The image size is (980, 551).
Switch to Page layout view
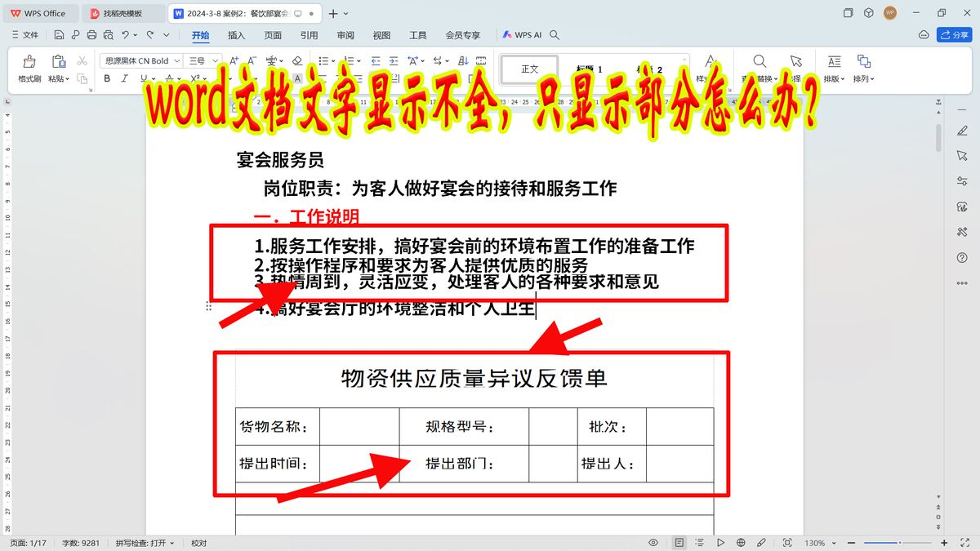(x=679, y=543)
